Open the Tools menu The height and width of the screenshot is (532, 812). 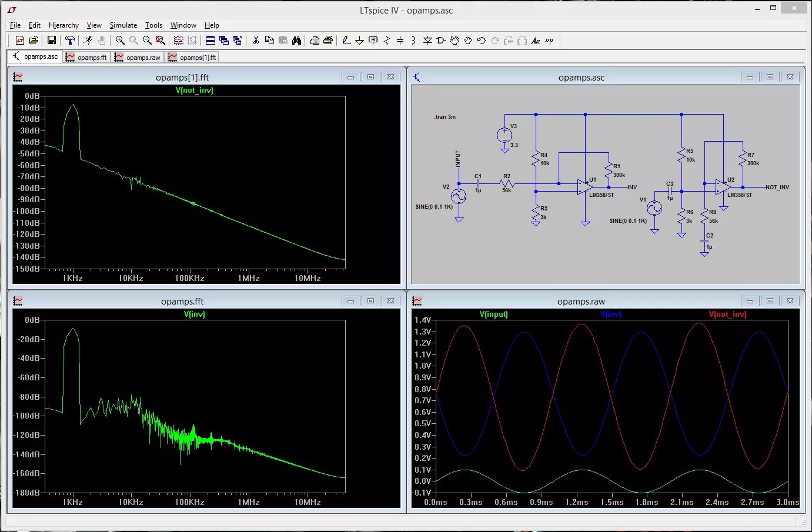pyautogui.click(x=153, y=25)
